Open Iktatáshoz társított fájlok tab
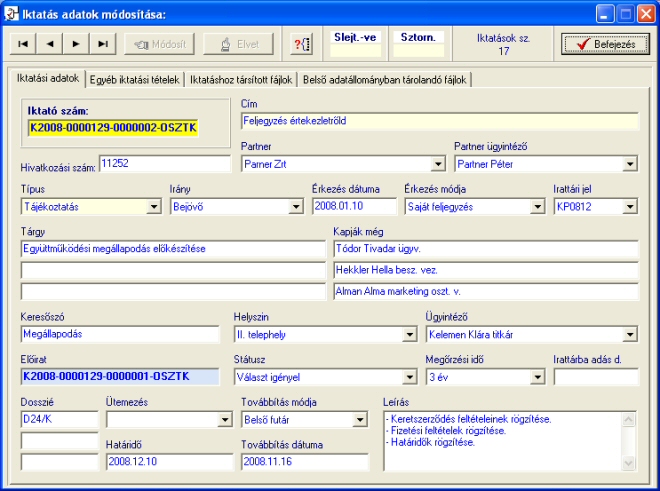The width and height of the screenshot is (660, 491). pos(241,80)
